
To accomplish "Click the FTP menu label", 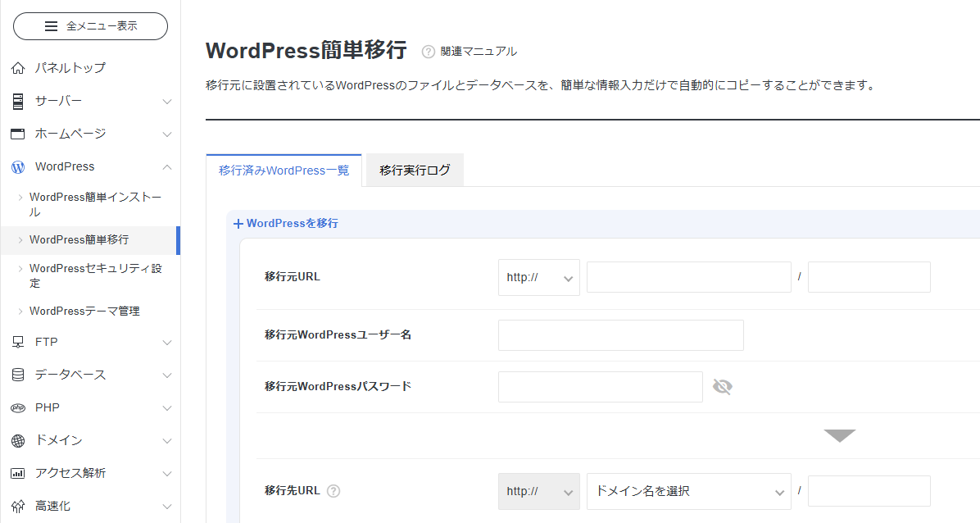I will pos(46,342).
